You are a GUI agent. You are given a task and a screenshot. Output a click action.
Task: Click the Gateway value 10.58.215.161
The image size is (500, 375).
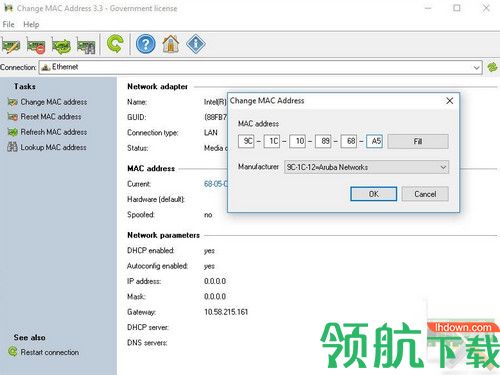(226, 312)
